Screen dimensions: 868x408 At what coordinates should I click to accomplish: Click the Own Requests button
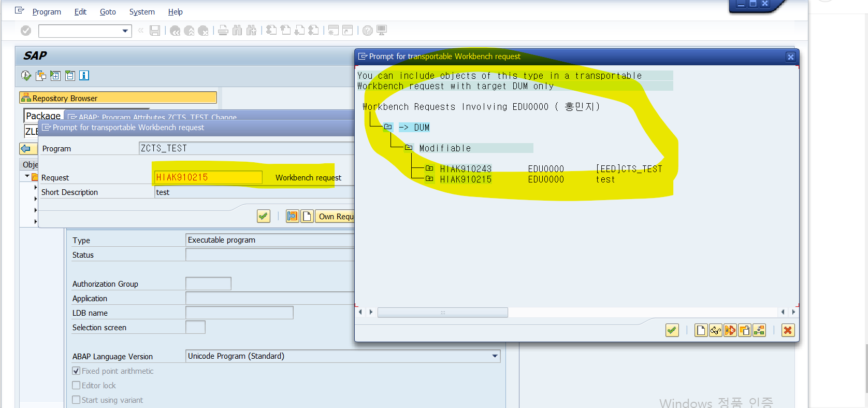click(335, 216)
